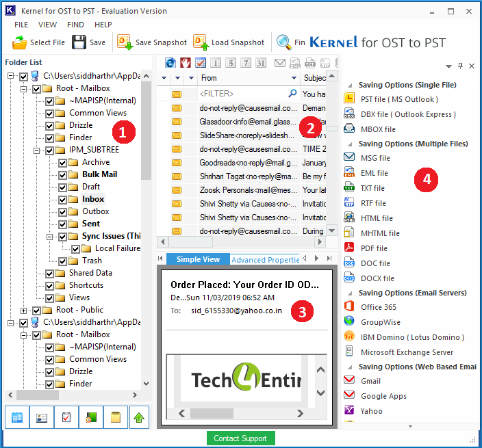Open tasks checkmark icon in bottom bar
This screenshot has height=448, width=482.
[66, 417]
